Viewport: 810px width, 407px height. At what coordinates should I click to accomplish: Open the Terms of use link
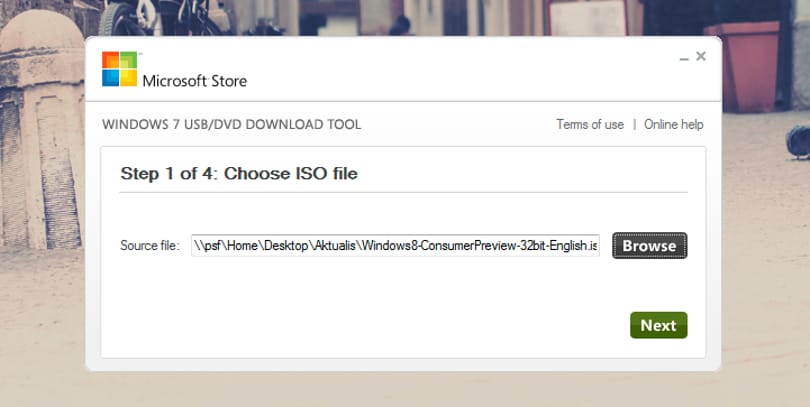pos(589,124)
